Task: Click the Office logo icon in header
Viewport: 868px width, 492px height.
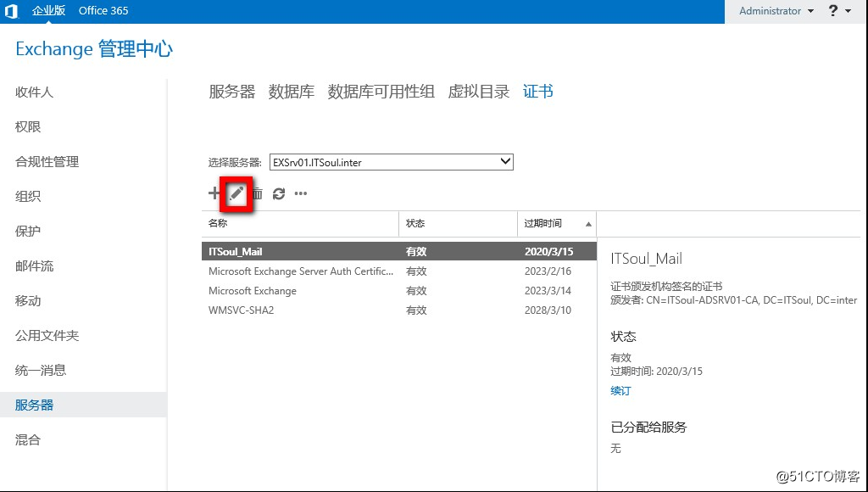Action: (12, 10)
